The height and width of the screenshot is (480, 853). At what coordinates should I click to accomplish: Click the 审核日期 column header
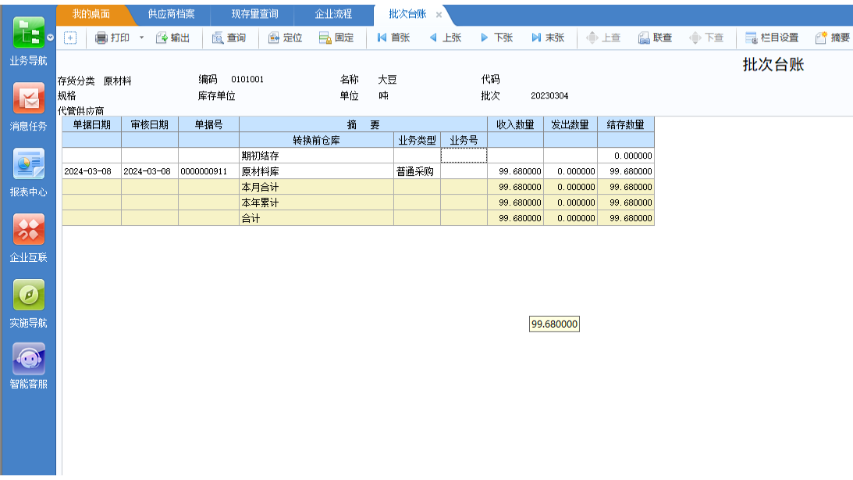[150, 125]
